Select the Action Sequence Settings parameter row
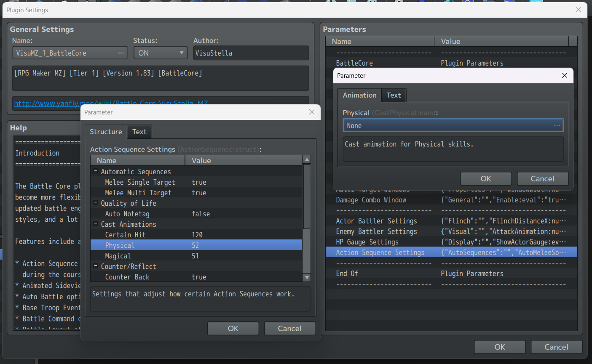Image resolution: width=592 pixels, height=364 pixels. coord(451,252)
